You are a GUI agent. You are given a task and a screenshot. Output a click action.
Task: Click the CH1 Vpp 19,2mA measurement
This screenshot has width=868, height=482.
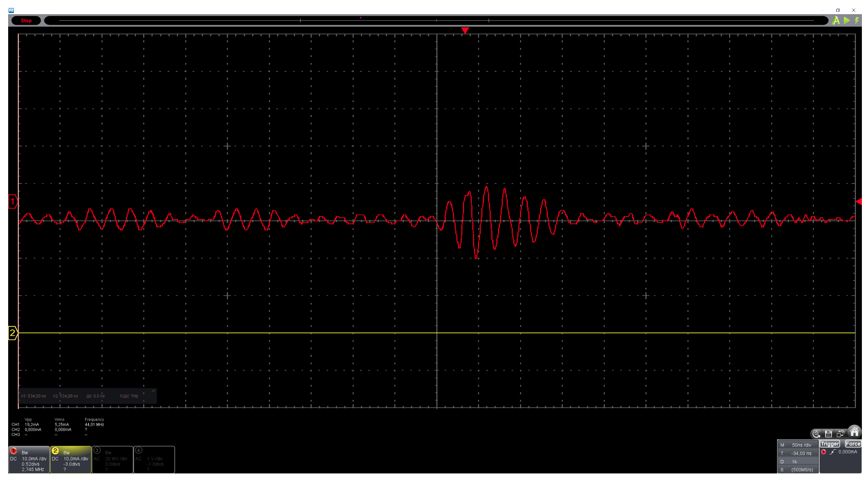[x=32, y=425]
